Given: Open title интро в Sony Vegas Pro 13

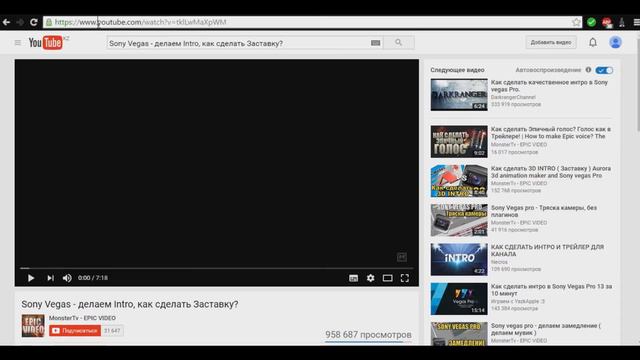Looking at the screenshot, I should click(x=551, y=290).
